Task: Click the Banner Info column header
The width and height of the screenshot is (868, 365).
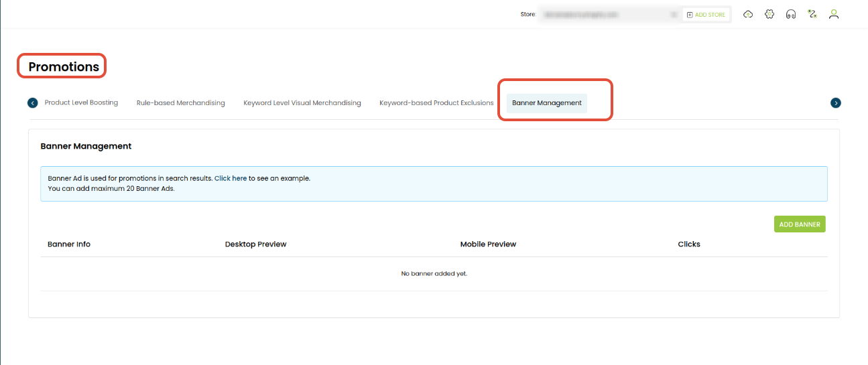Action: pyautogui.click(x=69, y=244)
